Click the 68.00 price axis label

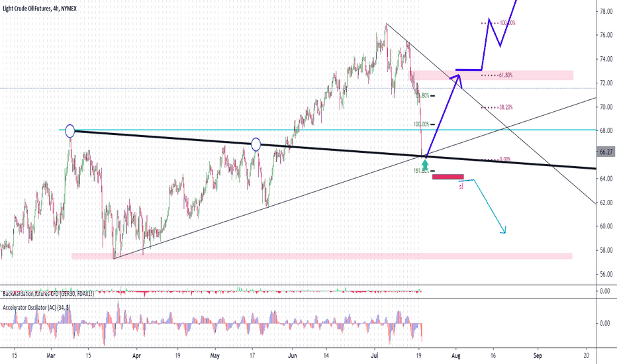coord(606,130)
